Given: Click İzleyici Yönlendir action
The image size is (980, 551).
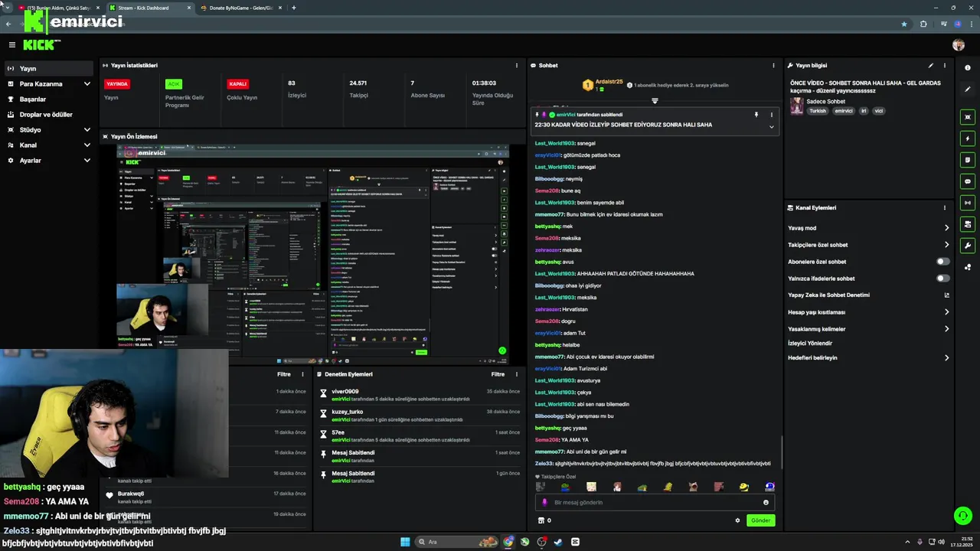Looking at the screenshot, I should click(x=810, y=344).
